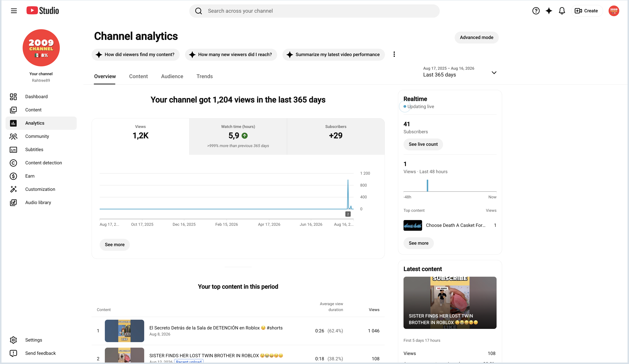Click the Audio library icon
This screenshot has height=364, width=629.
(x=13, y=202)
